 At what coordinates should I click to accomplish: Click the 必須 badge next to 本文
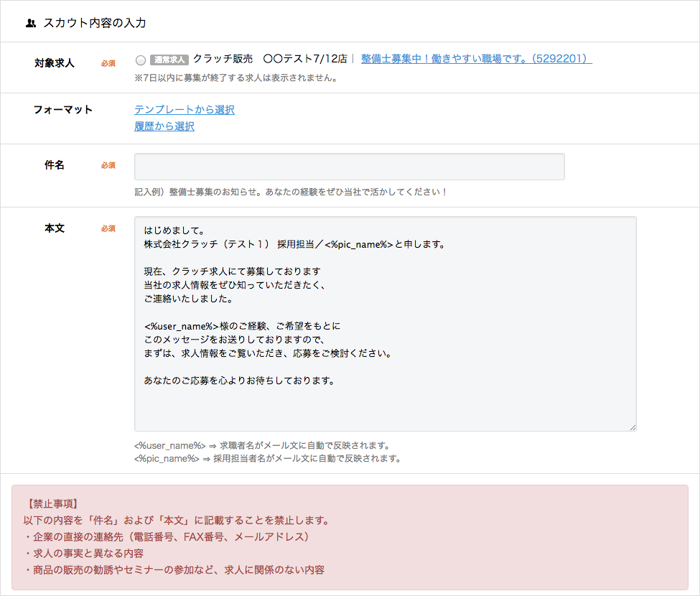pyautogui.click(x=108, y=229)
